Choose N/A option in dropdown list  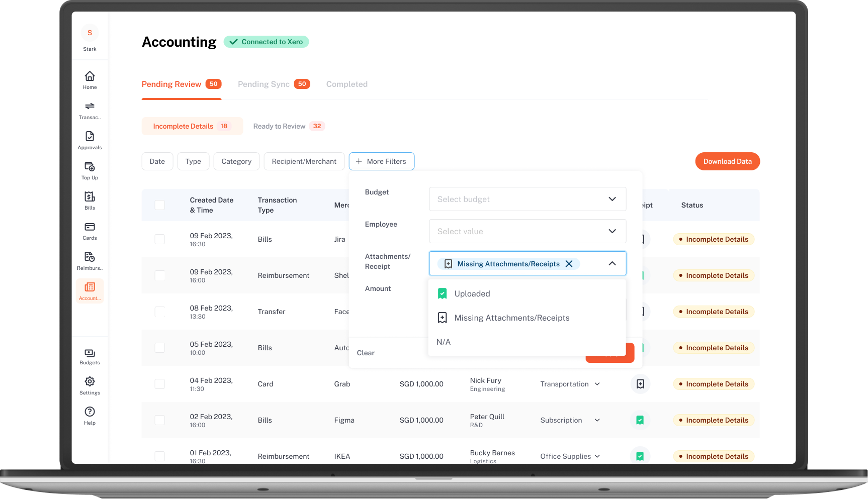coord(527,342)
